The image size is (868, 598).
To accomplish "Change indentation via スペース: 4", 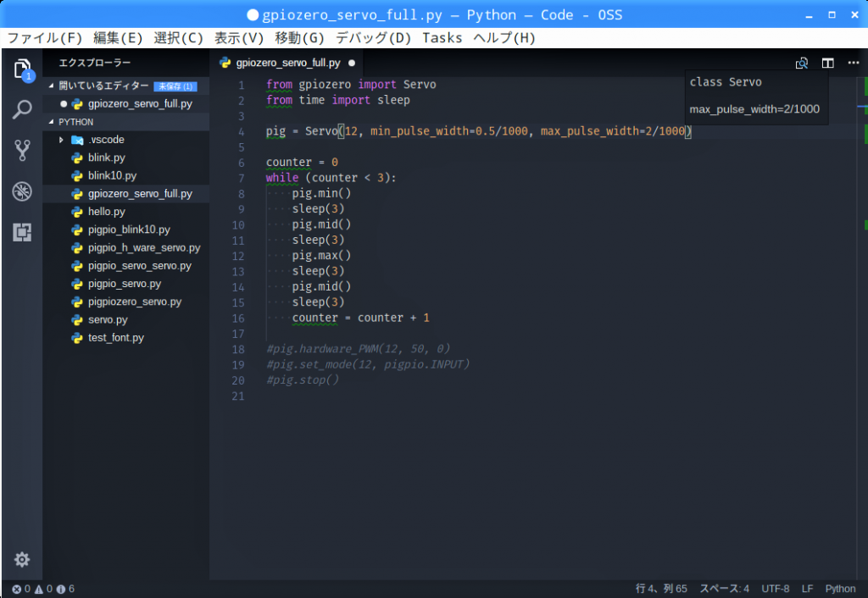I will (725, 589).
